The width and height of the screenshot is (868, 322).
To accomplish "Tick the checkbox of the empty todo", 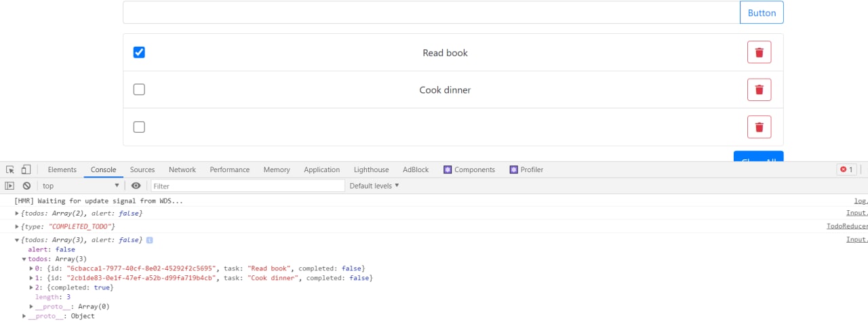I will [139, 127].
